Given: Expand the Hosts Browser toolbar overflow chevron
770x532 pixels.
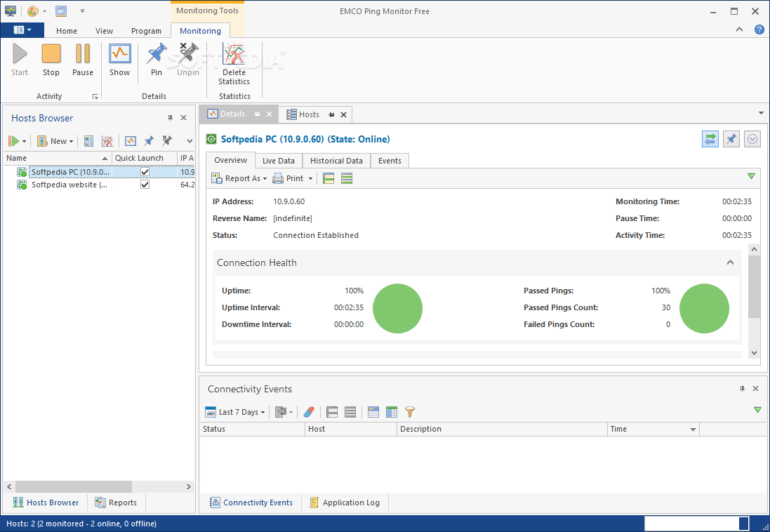Looking at the screenshot, I should coord(190,142).
